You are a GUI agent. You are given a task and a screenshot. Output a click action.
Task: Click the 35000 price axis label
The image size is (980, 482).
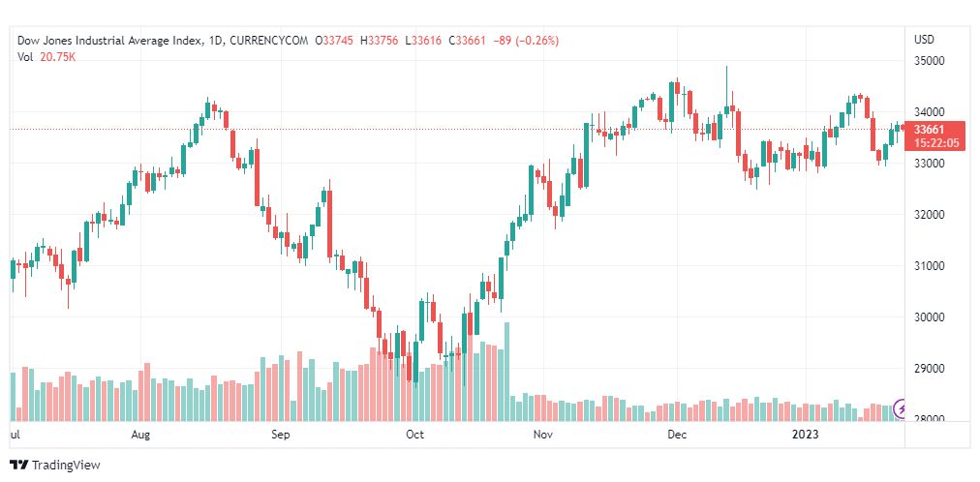coord(930,61)
